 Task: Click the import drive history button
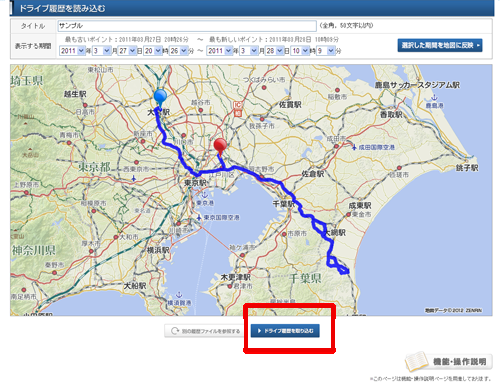285,331
